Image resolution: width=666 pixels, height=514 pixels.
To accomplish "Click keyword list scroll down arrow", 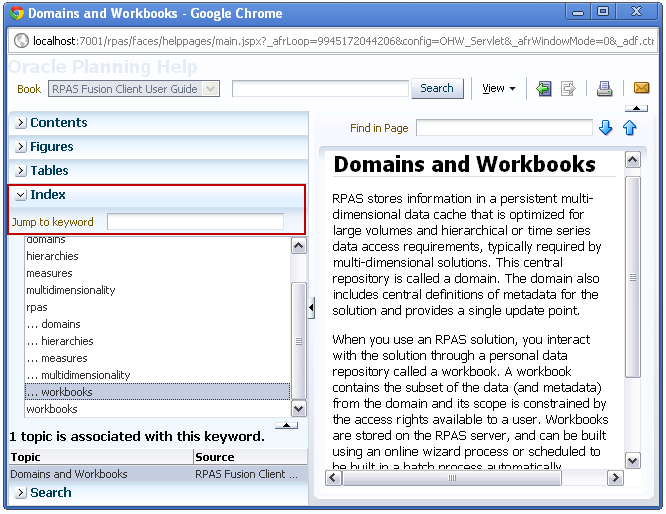I will click(299, 409).
